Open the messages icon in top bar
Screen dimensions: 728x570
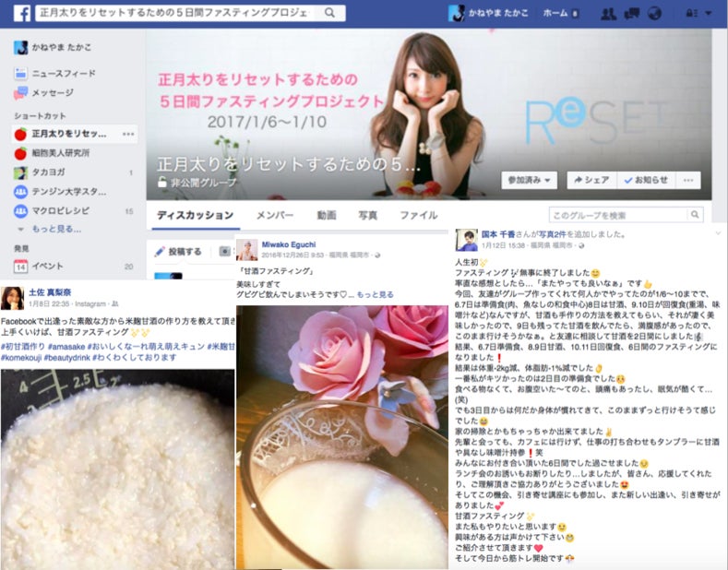pyautogui.click(x=631, y=14)
